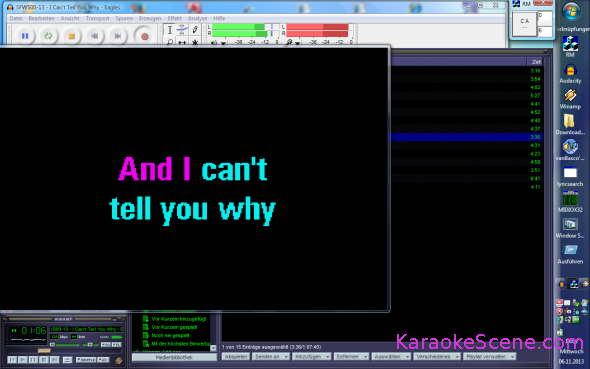Open Audacity desktop shortcut
The height and width of the screenshot is (369, 590).
(x=570, y=74)
